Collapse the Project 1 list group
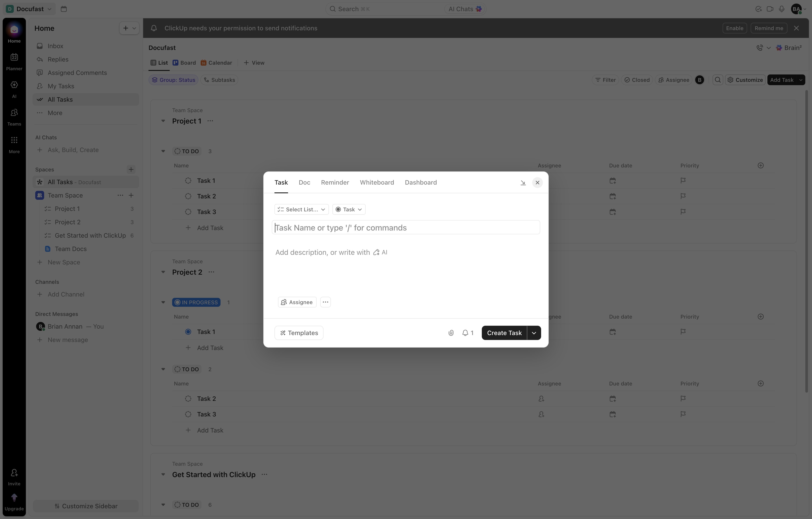 point(163,121)
